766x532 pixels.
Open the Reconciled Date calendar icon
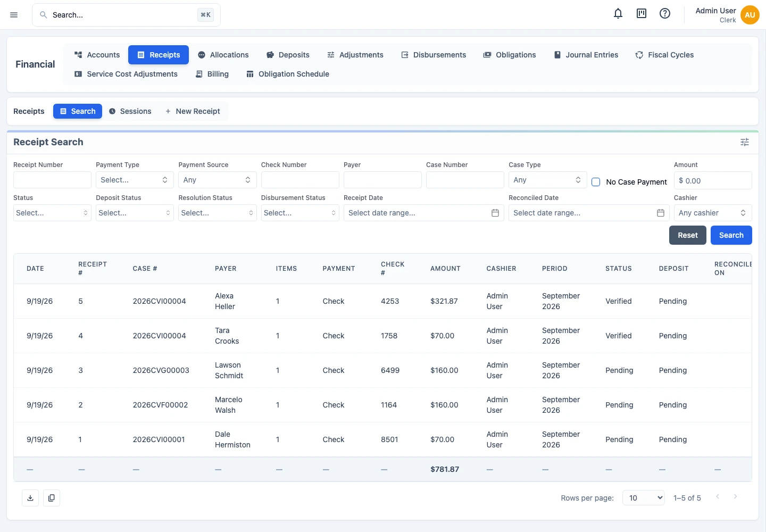click(x=661, y=213)
